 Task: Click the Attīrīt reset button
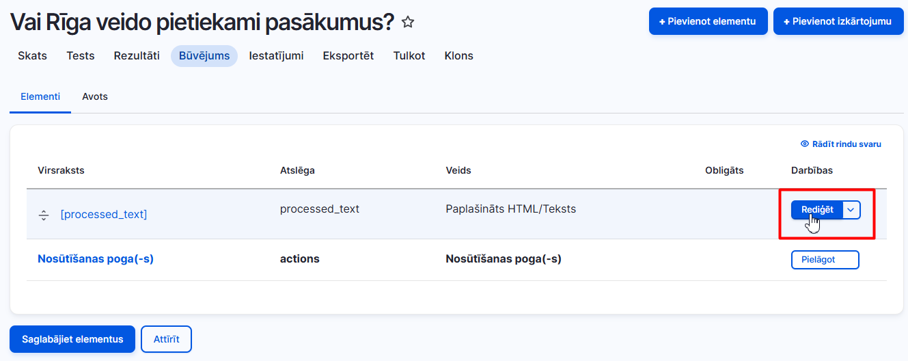166,339
